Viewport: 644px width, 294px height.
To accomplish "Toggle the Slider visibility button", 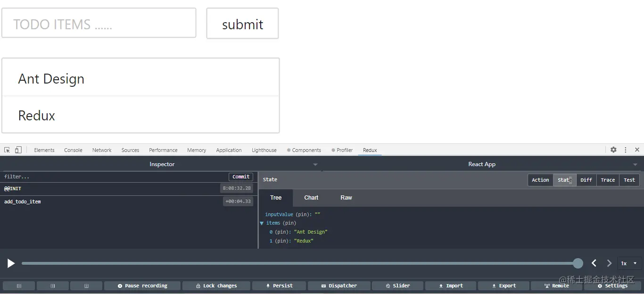I will [x=397, y=286].
